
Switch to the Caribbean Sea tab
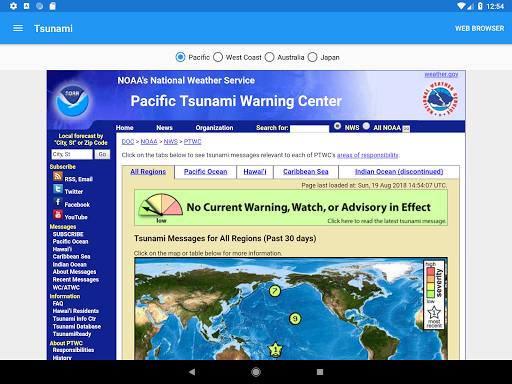point(306,172)
